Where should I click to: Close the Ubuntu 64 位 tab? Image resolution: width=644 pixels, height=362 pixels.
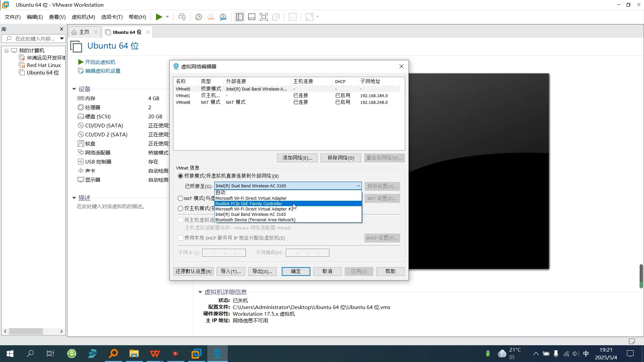(x=148, y=32)
